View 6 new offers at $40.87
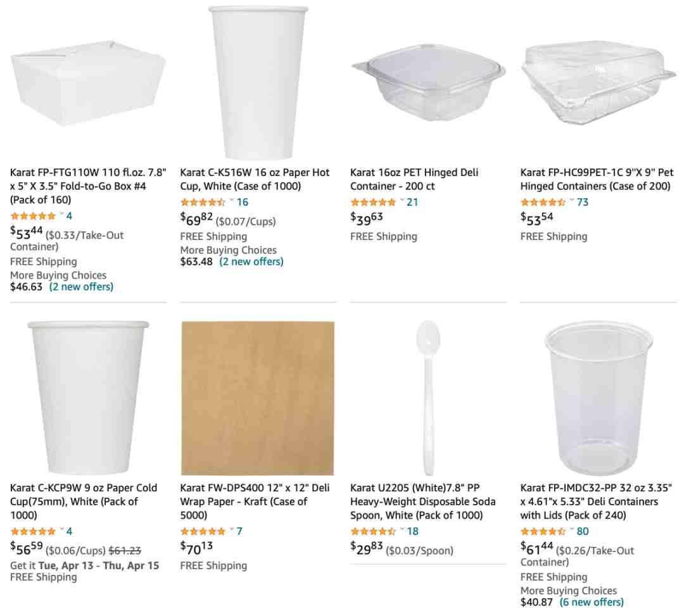Image resolution: width=684 pixels, height=616 pixels. pyautogui.click(x=592, y=602)
